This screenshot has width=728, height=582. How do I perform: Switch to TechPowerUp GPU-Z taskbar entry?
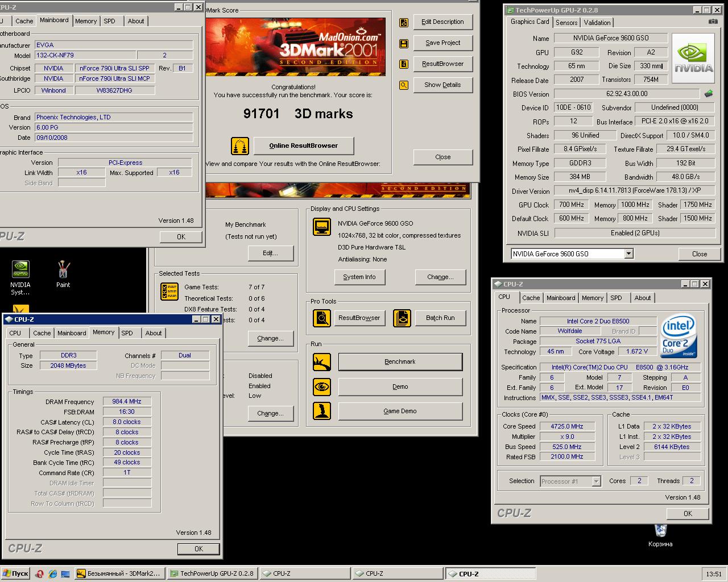pos(213,573)
